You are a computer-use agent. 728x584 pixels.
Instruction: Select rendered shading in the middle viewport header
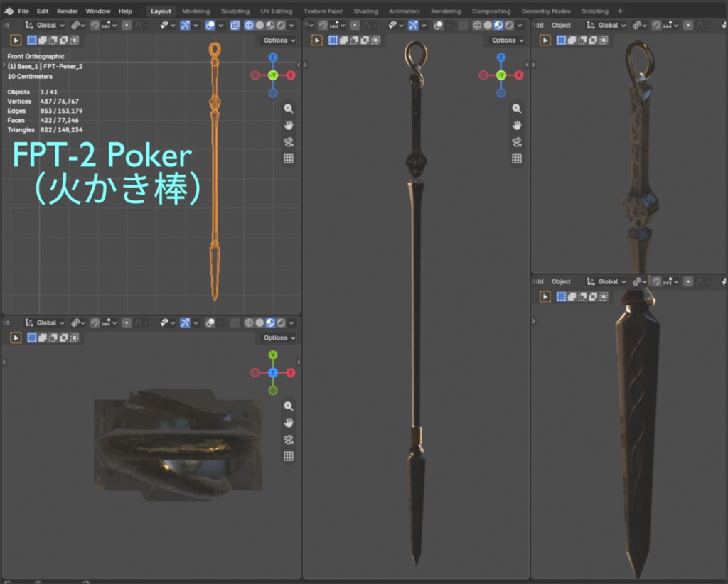point(509,26)
